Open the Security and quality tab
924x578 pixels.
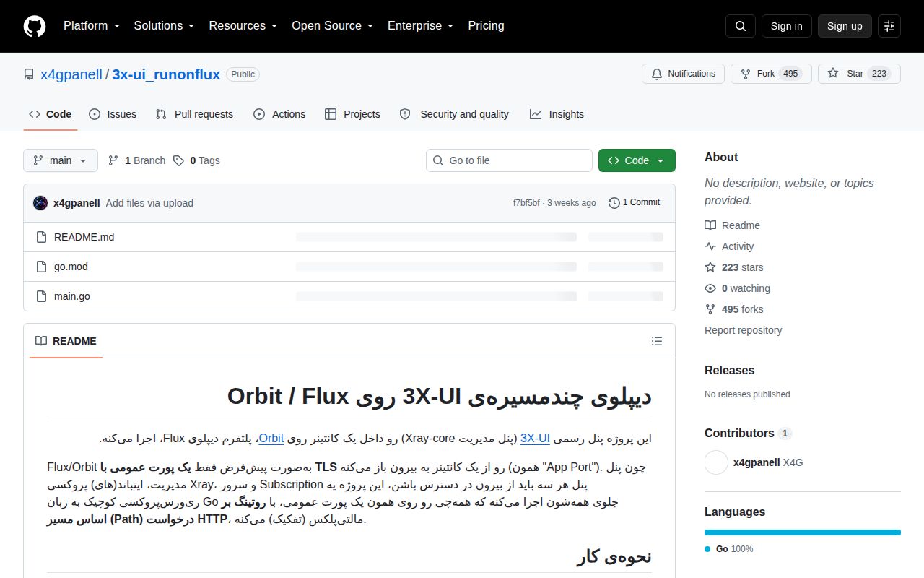click(x=454, y=114)
